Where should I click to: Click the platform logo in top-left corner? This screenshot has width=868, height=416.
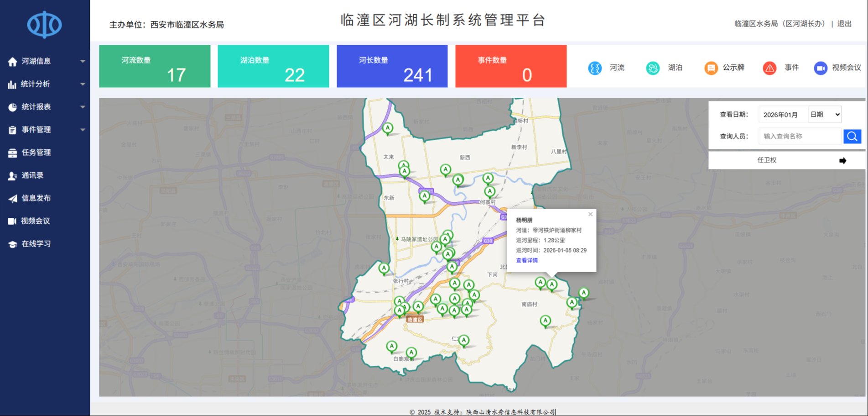tap(44, 24)
